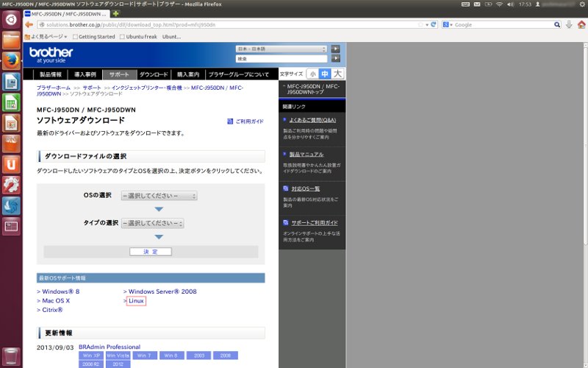The width and height of the screenshot is (588, 368).
Task: Open new tab with plus icon
Action: pyautogui.click(x=116, y=13)
